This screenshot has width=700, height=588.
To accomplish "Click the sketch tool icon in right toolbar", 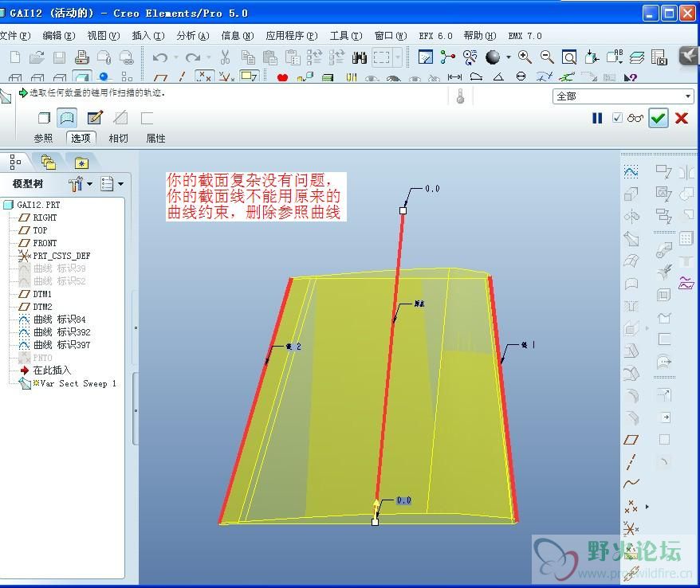I will point(631,172).
